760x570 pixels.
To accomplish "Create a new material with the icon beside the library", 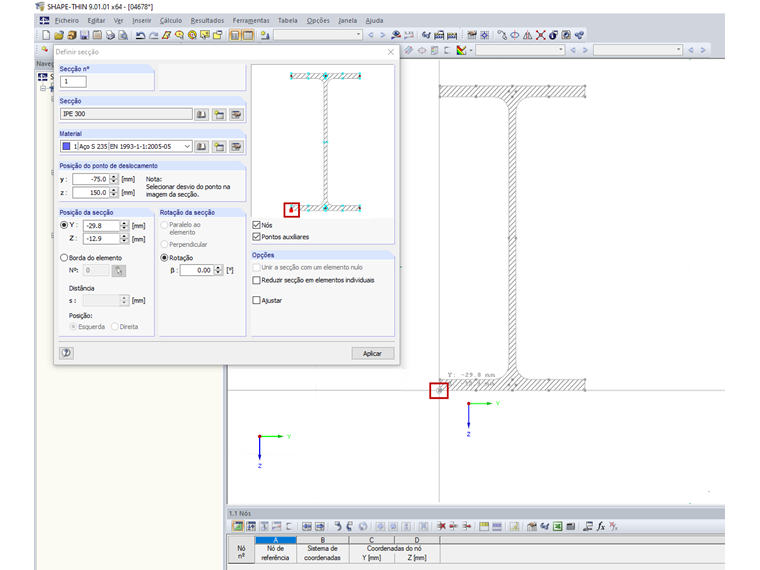I will pos(219,146).
